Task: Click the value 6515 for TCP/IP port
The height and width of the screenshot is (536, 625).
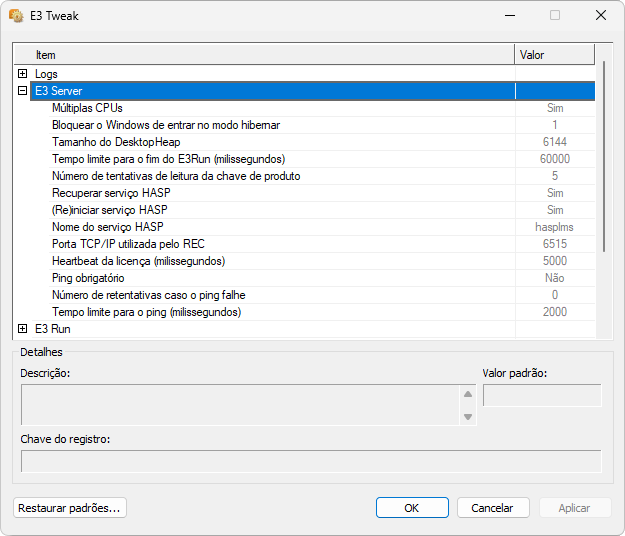Action: (555, 244)
